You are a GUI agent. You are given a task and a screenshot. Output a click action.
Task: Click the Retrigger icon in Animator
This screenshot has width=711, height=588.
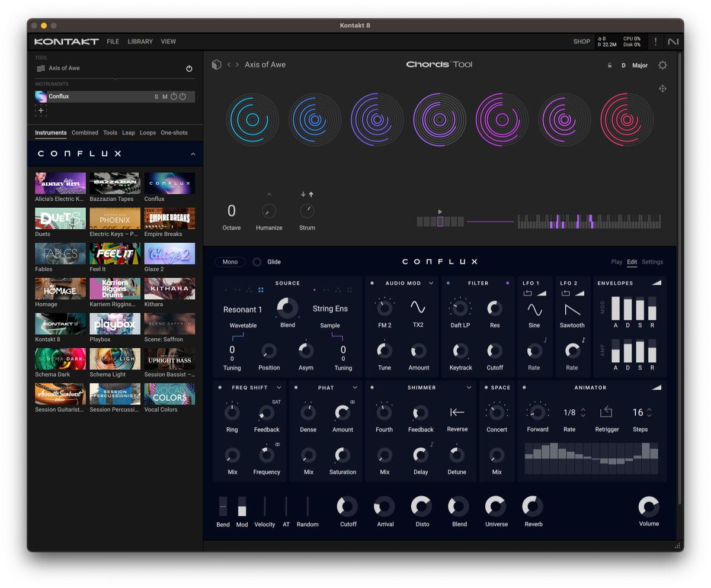pos(606,412)
